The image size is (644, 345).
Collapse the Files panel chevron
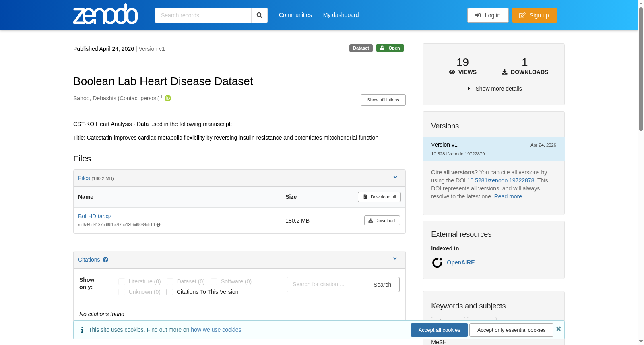tap(395, 177)
